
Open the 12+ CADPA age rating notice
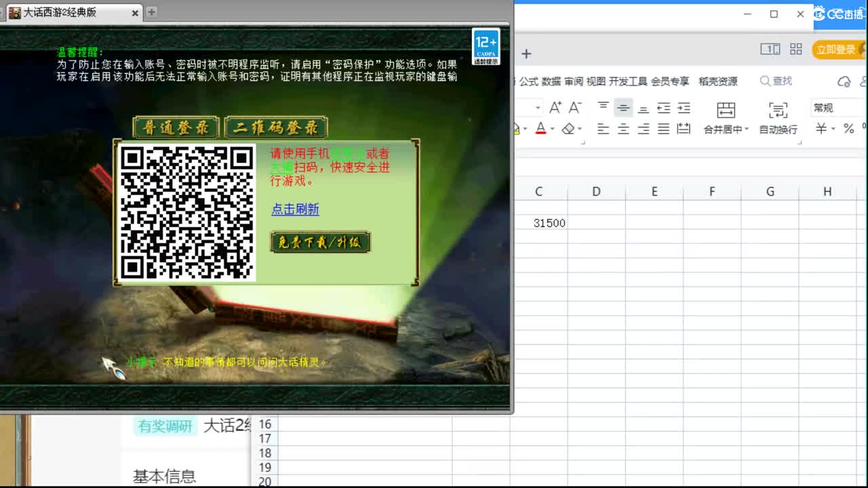coord(486,47)
